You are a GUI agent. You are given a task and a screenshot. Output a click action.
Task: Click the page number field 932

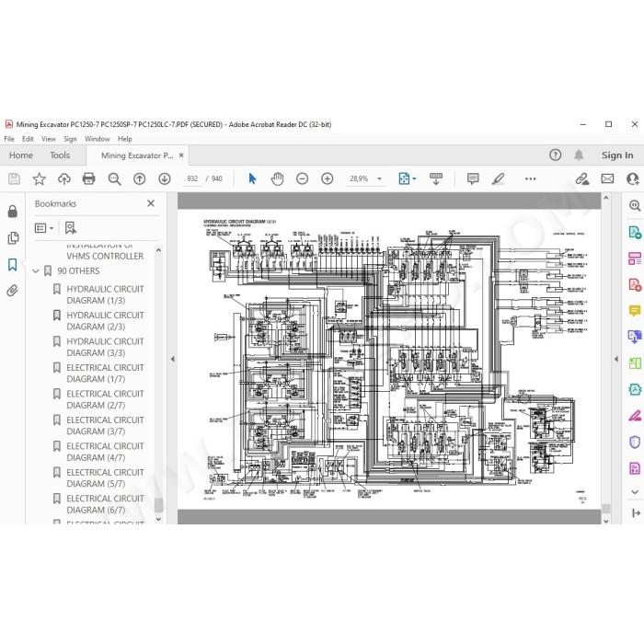click(x=192, y=178)
